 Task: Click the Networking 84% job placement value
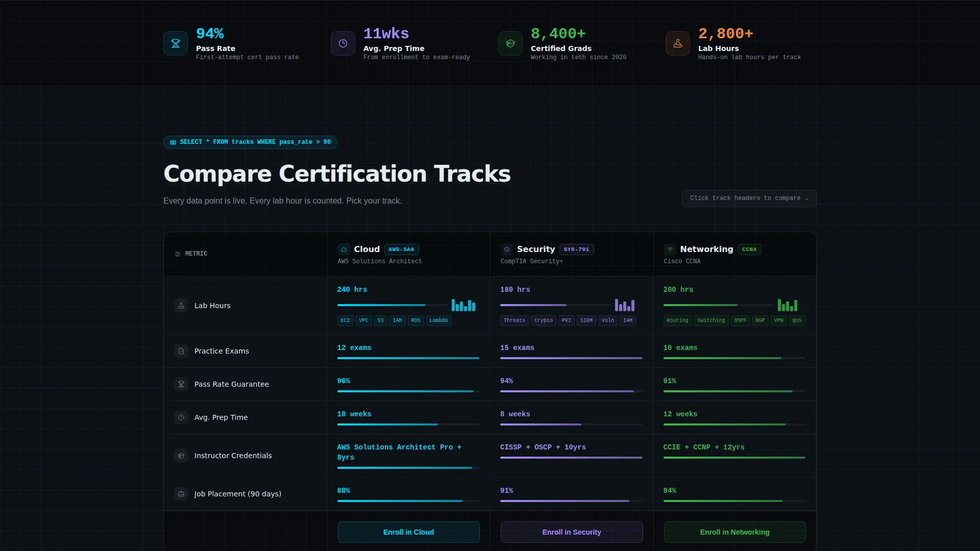(x=670, y=491)
